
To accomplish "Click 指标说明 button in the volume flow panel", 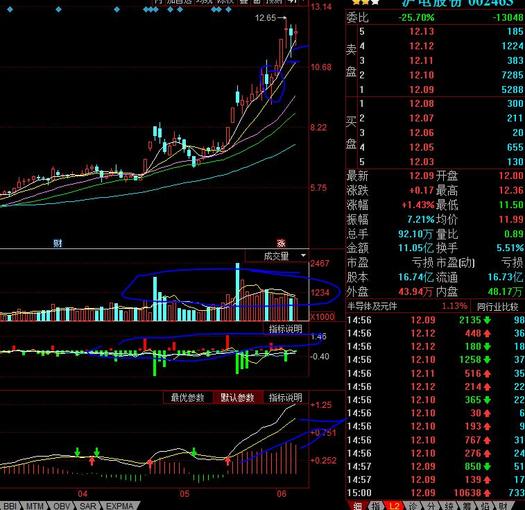I will tap(286, 329).
